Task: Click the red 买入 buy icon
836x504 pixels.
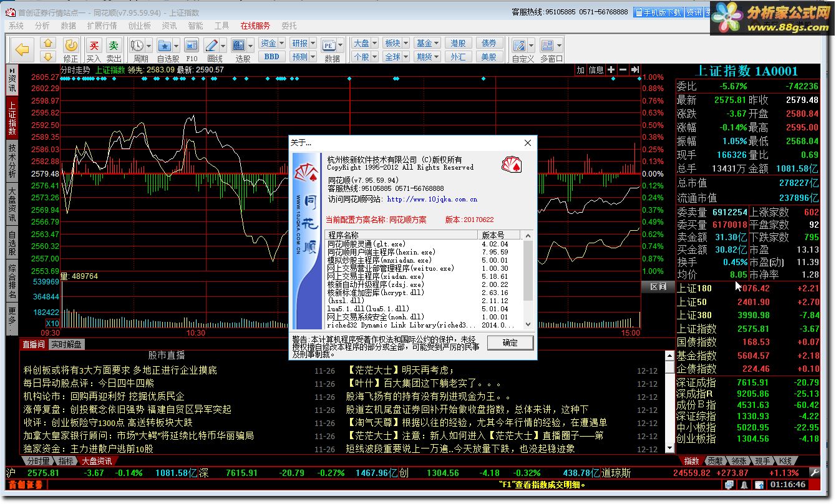Action: [94, 45]
